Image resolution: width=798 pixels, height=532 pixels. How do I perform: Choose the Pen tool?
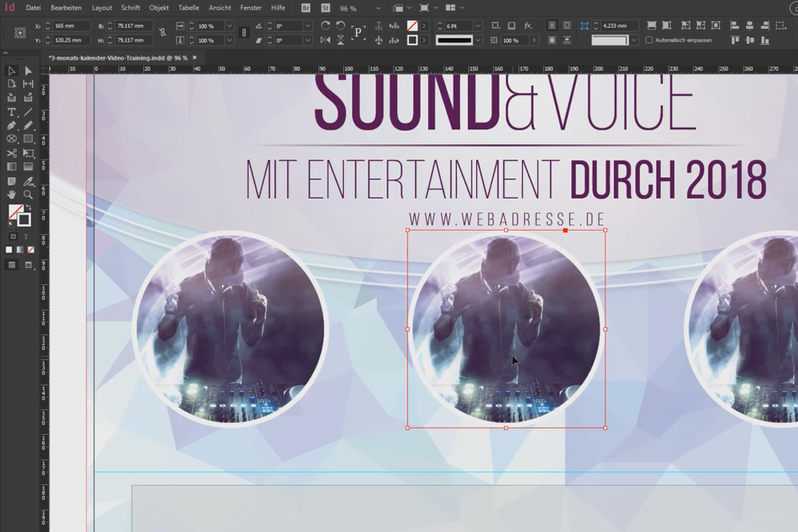coord(12,125)
